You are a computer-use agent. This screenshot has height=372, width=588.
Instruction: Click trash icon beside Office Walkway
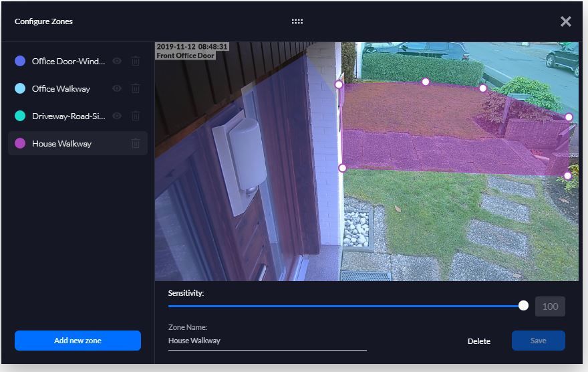point(136,88)
